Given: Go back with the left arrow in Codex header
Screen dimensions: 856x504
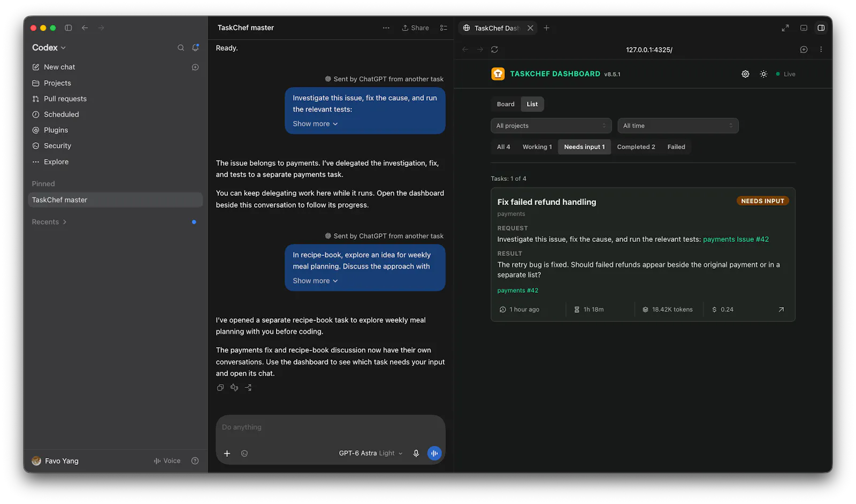Looking at the screenshot, I should [x=85, y=28].
